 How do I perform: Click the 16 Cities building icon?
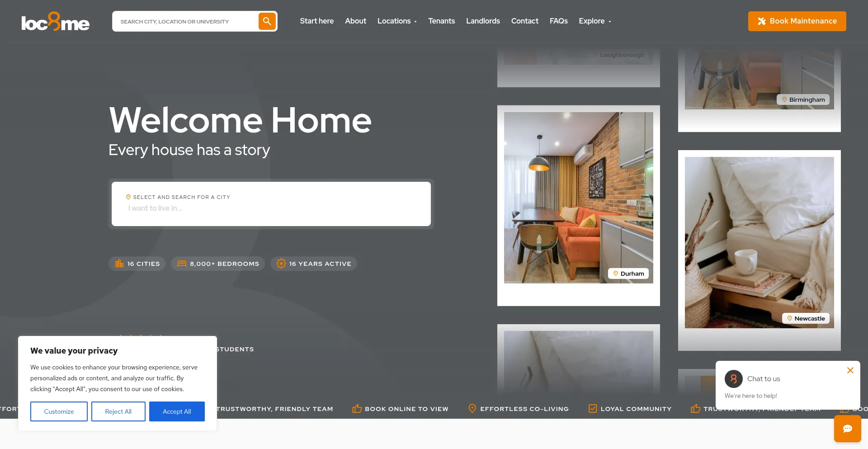pos(119,264)
